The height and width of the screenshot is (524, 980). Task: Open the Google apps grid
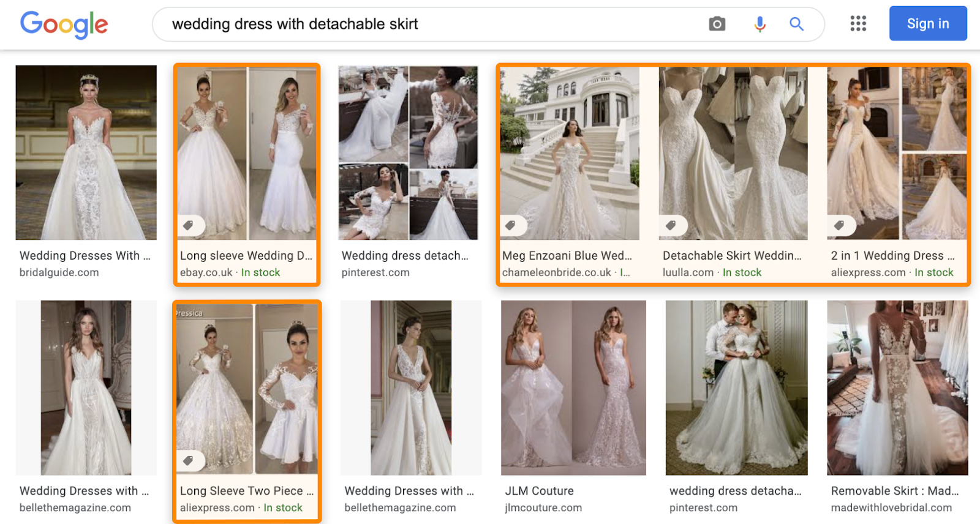pyautogui.click(x=858, y=24)
